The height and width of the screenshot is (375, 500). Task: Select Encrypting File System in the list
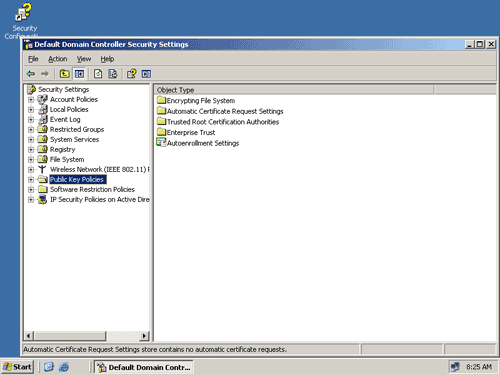201,100
